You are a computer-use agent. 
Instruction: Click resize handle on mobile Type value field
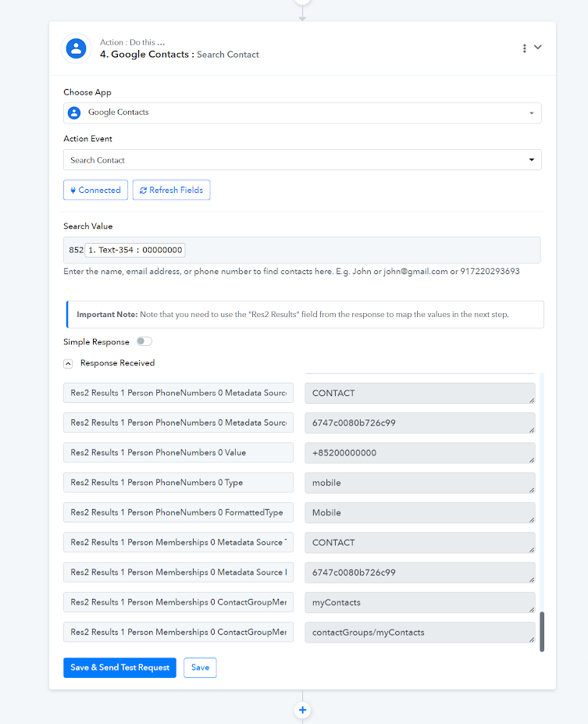(532, 490)
